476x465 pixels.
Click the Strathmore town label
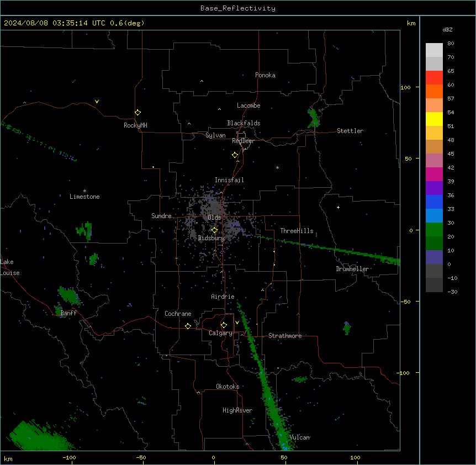[x=285, y=336]
